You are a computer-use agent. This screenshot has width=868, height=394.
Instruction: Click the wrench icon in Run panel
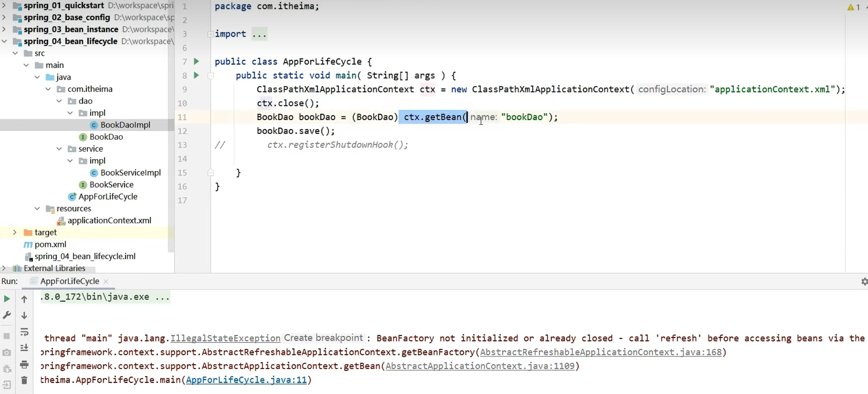click(x=7, y=315)
